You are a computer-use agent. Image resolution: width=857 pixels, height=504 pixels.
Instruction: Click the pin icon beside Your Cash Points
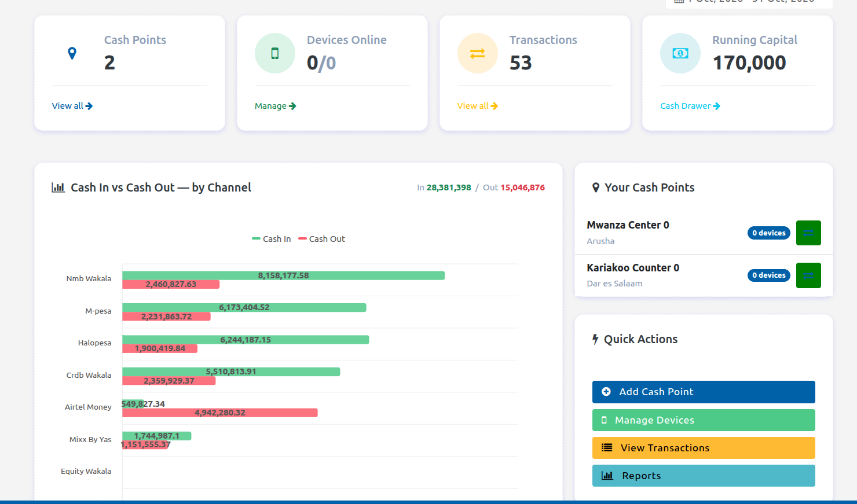(x=596, y=187)
